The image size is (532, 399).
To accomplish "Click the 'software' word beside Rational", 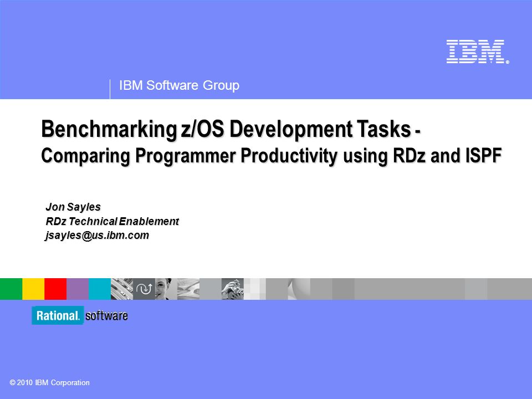I will (x=106, y=315).
